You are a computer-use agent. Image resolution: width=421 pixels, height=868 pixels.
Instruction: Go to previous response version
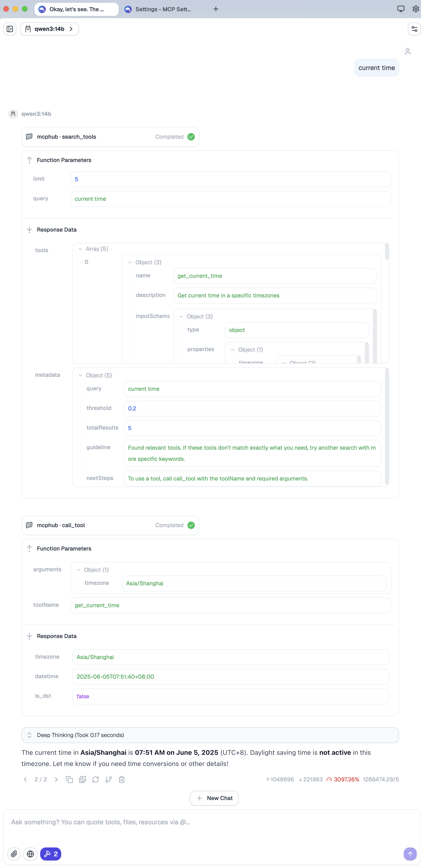tap(25, 779)
